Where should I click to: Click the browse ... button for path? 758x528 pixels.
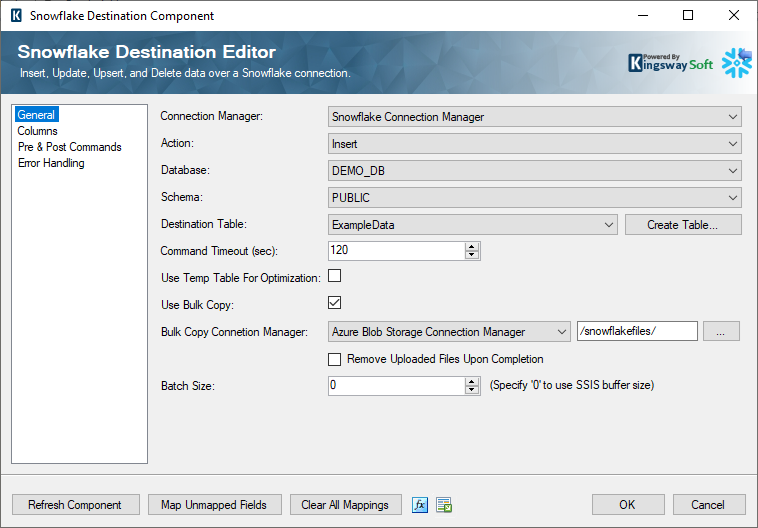point(721,331)
